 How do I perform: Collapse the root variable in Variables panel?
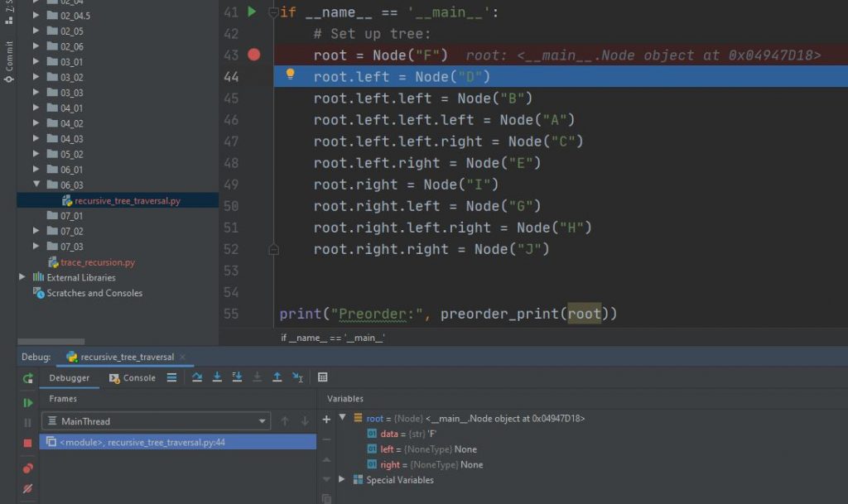342,418
